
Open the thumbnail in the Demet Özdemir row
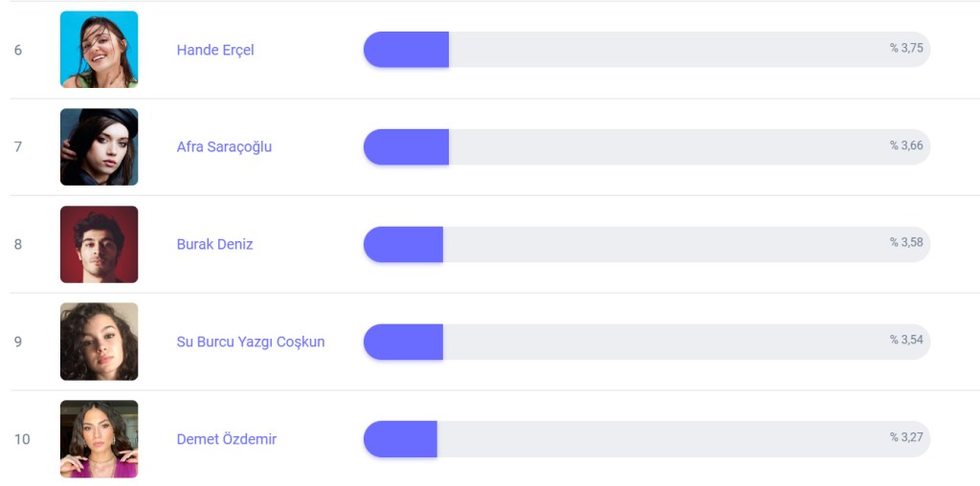click(x=99, y=439)
